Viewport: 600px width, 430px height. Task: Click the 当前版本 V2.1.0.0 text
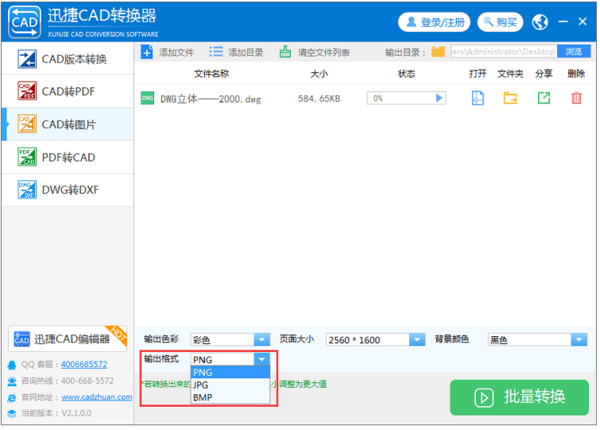click(x=56, y=413)
